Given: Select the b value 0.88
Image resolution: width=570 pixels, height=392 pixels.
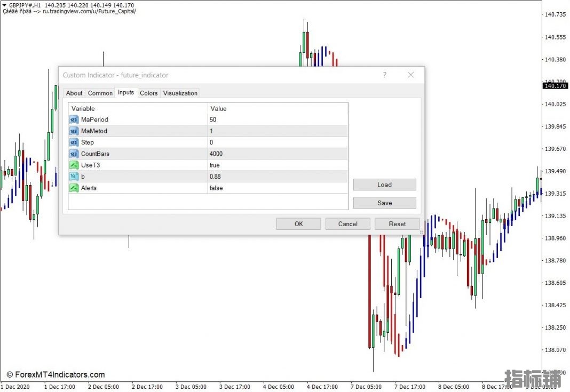Looking at the screenshot, I should (215, 177).
